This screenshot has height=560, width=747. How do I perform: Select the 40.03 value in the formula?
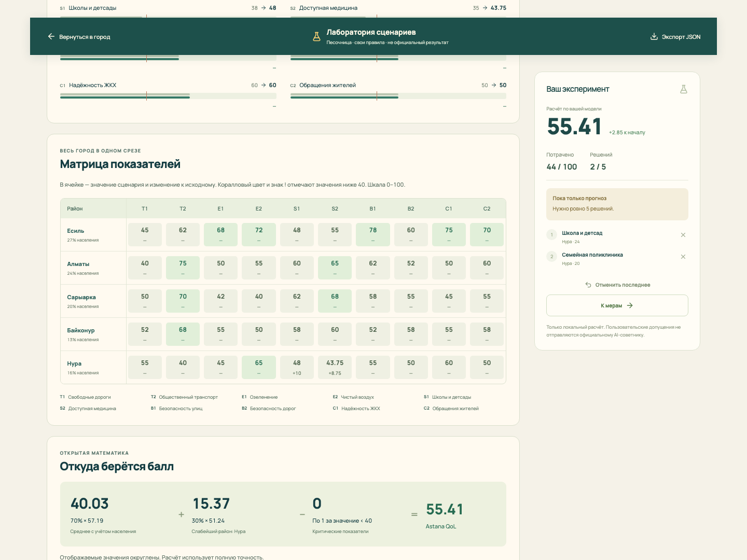click(x=90, y=503)
